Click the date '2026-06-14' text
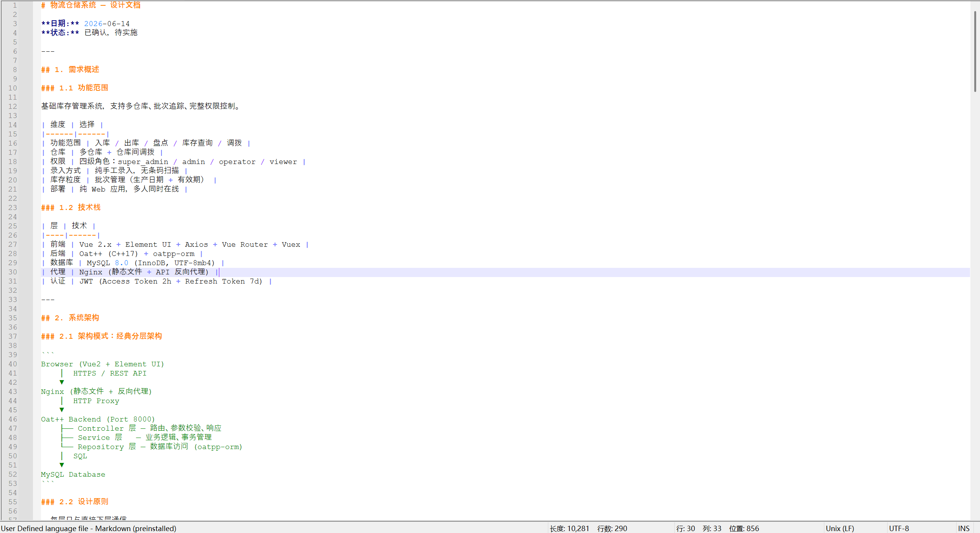980x533 pixels. 107,24
